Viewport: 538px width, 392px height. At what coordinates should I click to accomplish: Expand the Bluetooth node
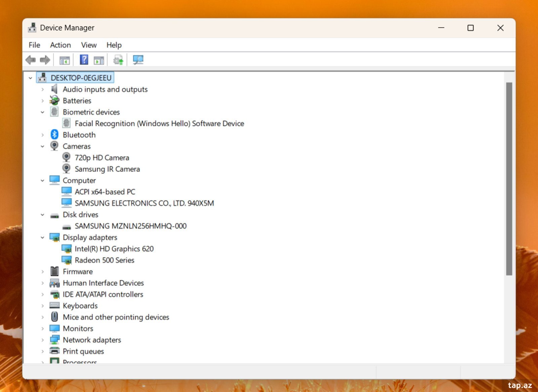tap(43, 135)
